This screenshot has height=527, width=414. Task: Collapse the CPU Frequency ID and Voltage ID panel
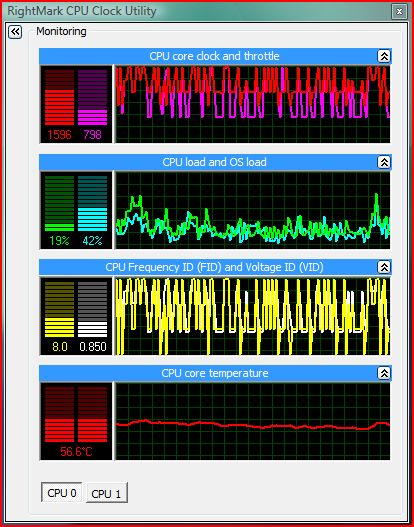[384, 268]
